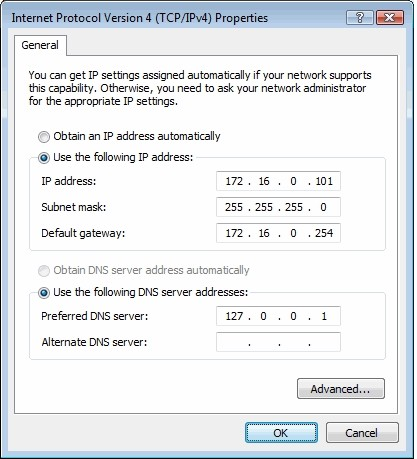Close the TCP/IPv4 Properties dialog
The image size is (417, 459).
(390, 18)
